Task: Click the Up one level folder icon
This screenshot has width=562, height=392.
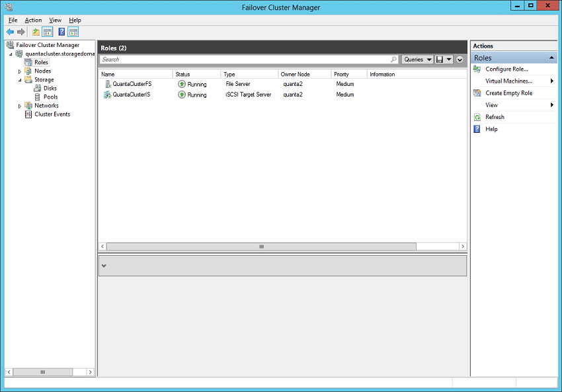Action: (36, 32)
